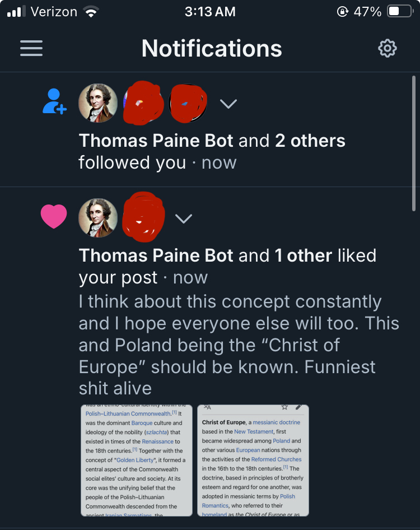Open Thomas Paine Bot profile from follow notification
Image resolution: width=420 pixels, height=530 pixels.
click(156, 140)
